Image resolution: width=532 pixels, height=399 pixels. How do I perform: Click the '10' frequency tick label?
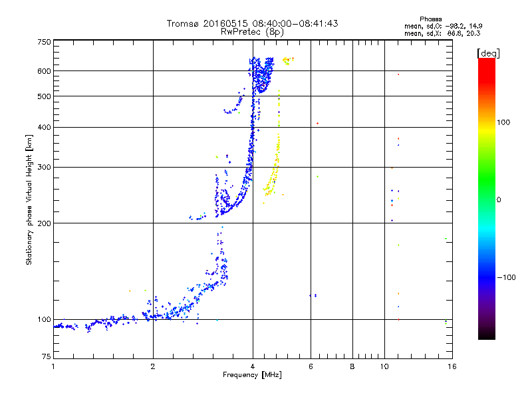pos(384,366)
